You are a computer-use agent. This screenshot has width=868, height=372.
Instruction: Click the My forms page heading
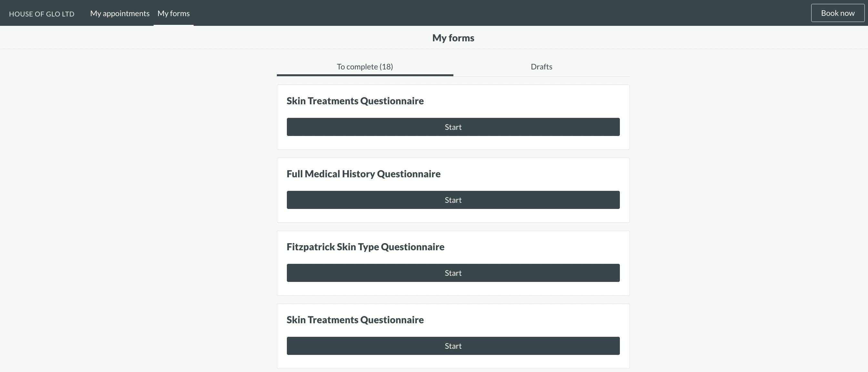(453, 38)
